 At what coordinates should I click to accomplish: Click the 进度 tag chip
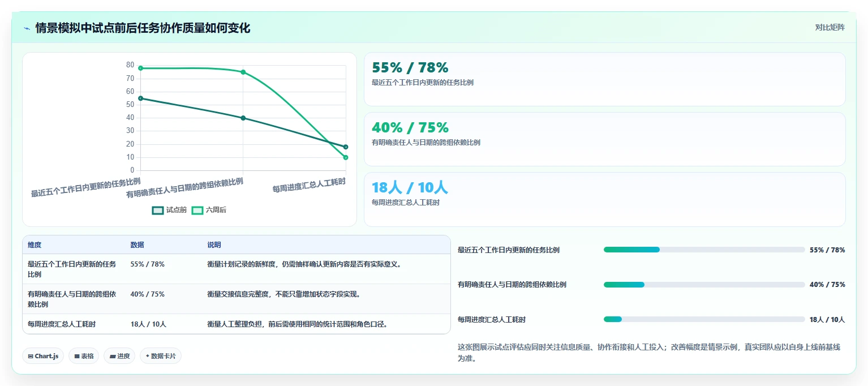pyautogui.click(x=119, y=356)
